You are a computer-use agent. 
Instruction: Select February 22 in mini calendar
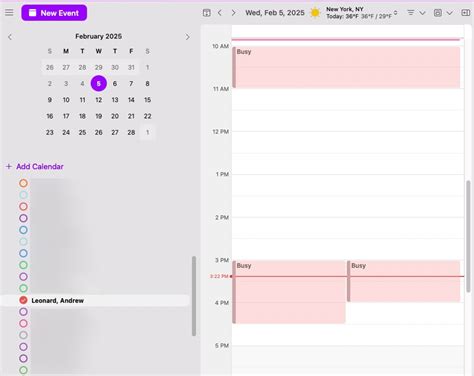tap(147, 116)
